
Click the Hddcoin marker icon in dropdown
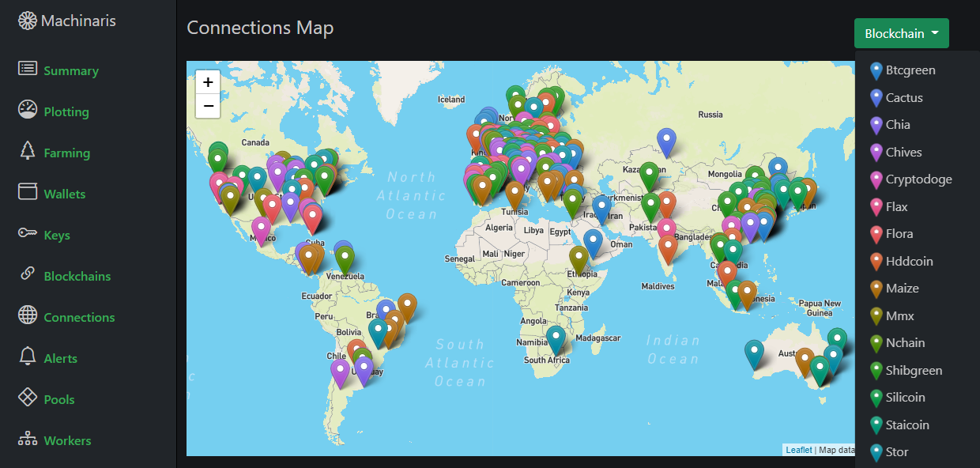click(x=876, y=262)
